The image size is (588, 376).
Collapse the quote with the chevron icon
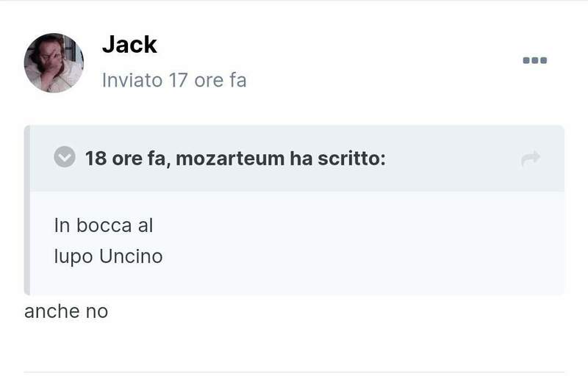tap(65, 157)
